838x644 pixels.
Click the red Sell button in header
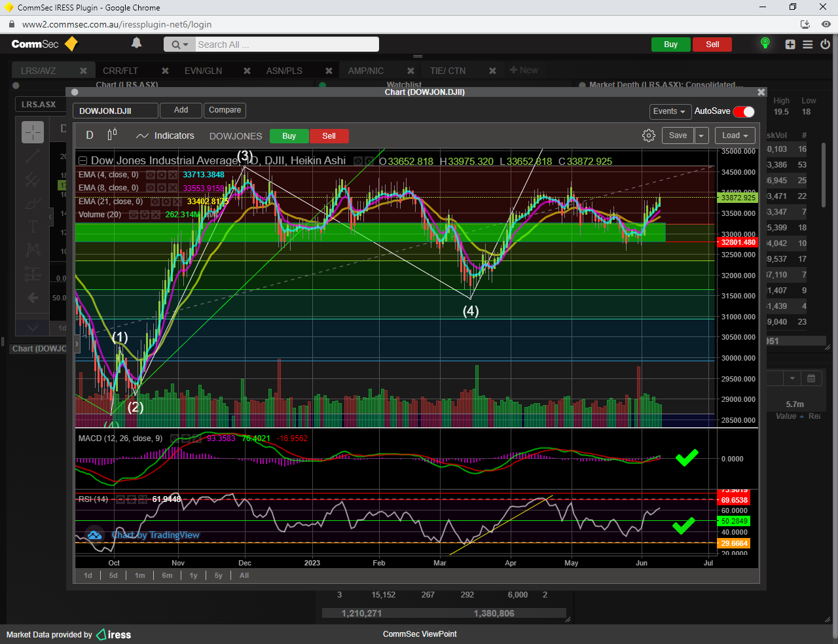coord(712,45)
